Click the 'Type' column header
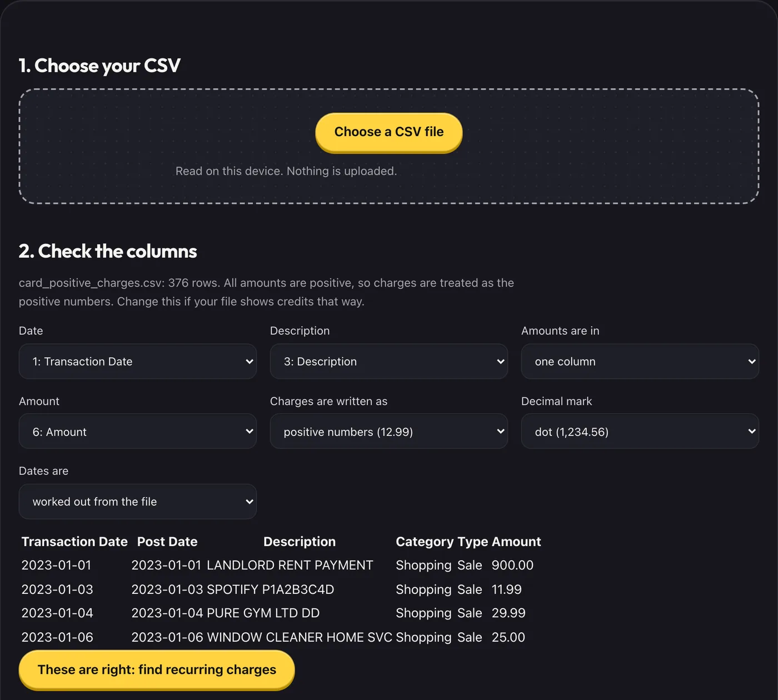This screenshot has width=778, height=700. (x=473, y=542)
